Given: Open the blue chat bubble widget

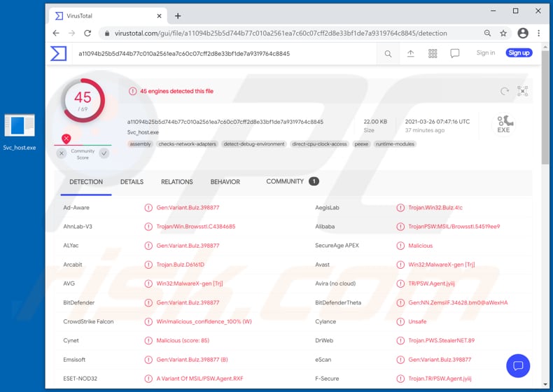Looking at the screenshot, I should (518, 365).
